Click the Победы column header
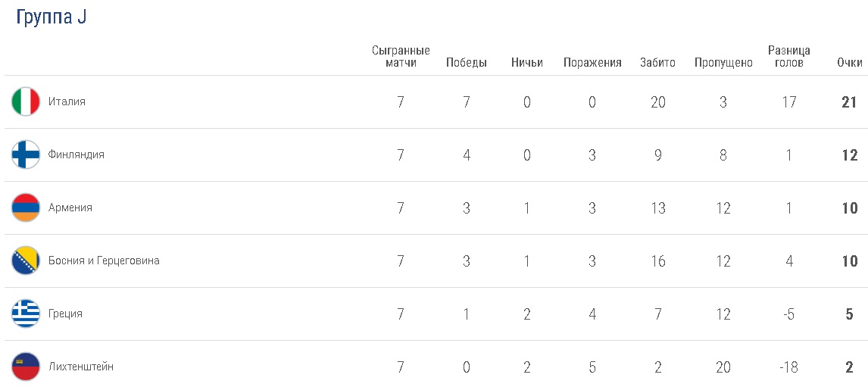The image size is (868, 387). point(467,63)
